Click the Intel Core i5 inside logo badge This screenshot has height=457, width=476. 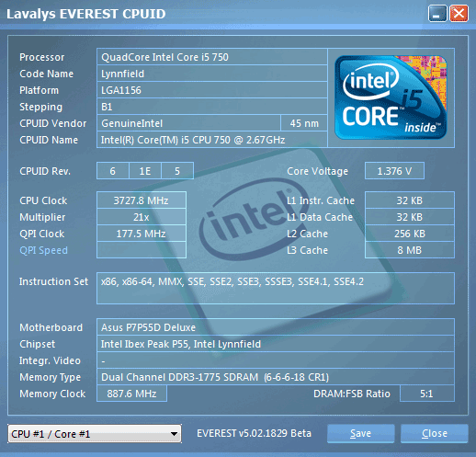click(391, 97)
